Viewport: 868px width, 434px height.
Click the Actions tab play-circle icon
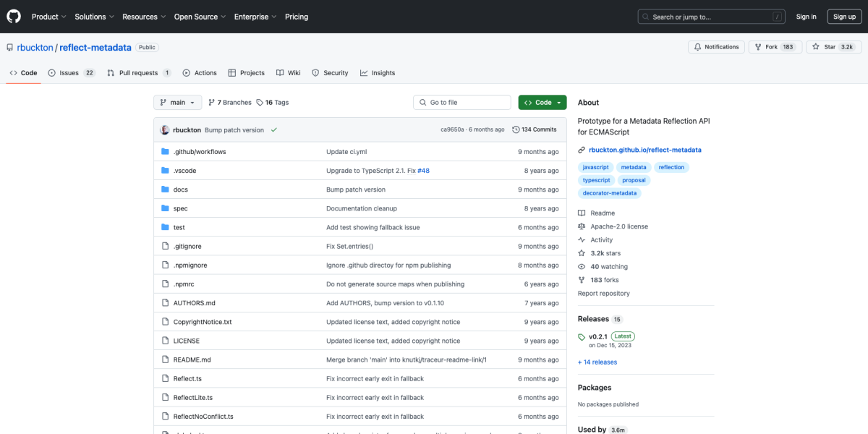pos(187,72)
